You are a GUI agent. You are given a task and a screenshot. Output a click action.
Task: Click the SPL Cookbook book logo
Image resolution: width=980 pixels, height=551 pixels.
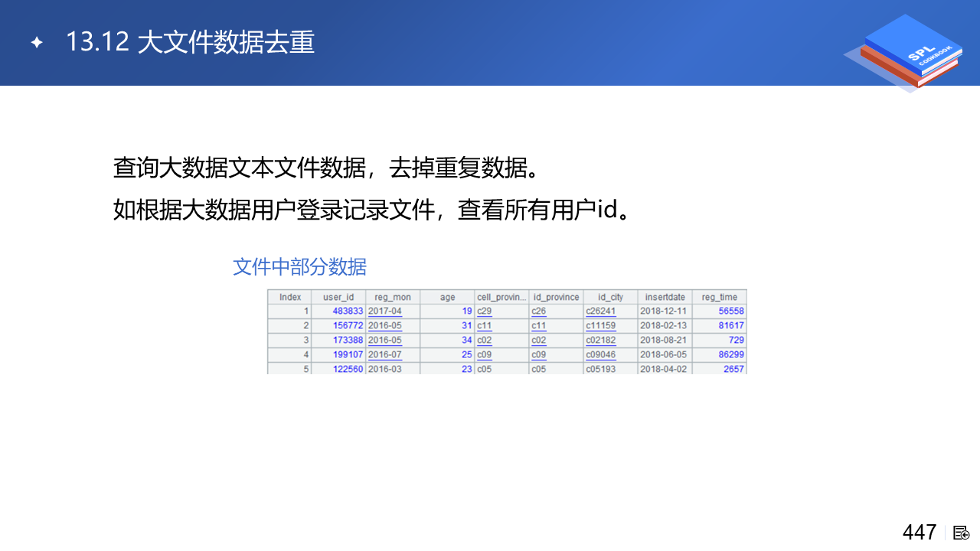pyautogui.click(x=903, y=52)
